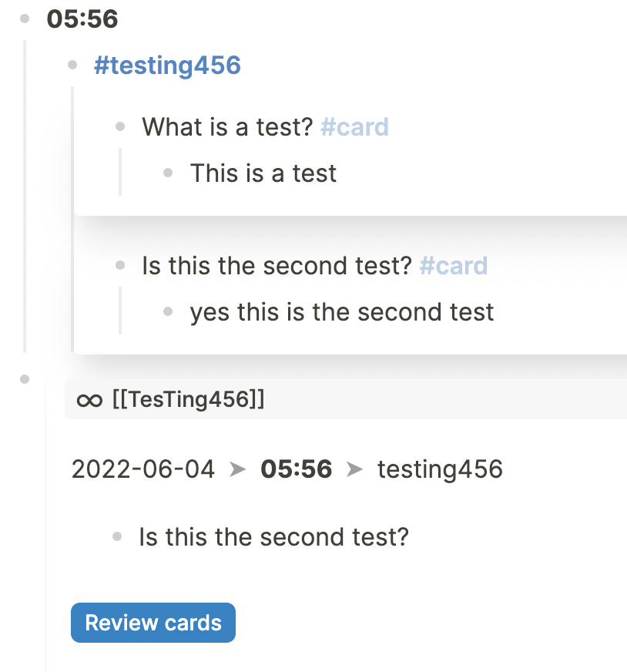Open the #card tag on "What is a test?"
The width and height of the screenshot is (627, 672).
click(x=354, y=126)
